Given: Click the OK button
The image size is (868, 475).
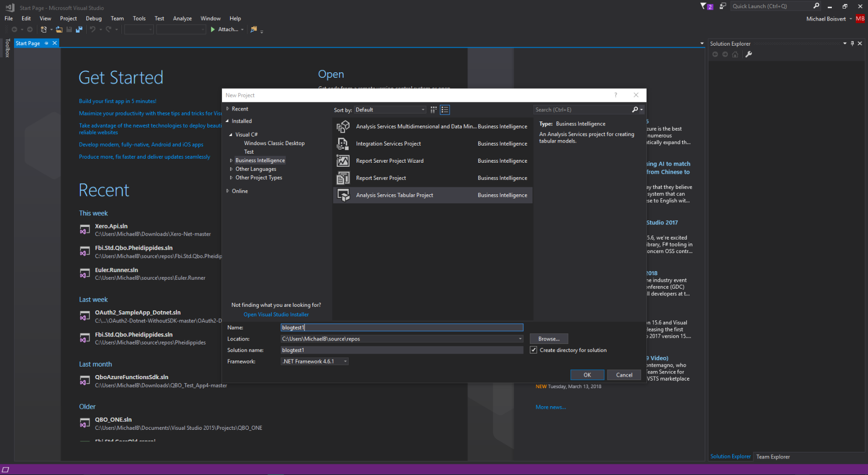Looking at the screenshot, I should (587, 375).
